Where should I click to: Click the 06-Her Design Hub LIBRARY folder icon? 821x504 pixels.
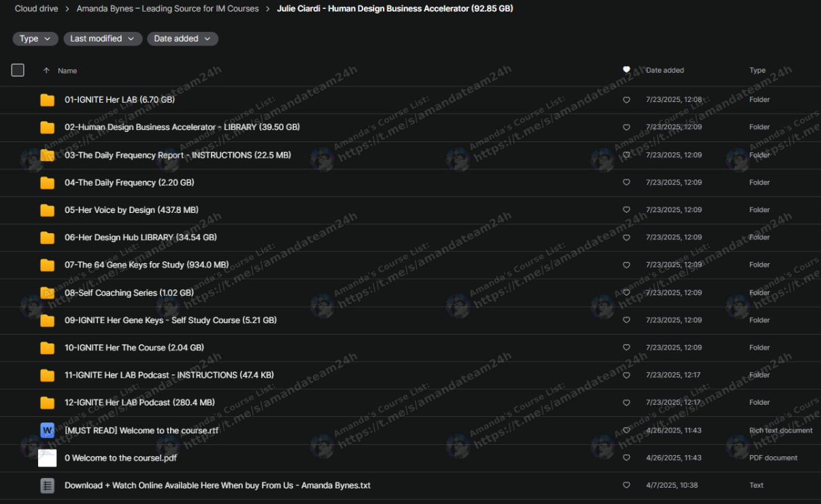(x=47, y=238)
